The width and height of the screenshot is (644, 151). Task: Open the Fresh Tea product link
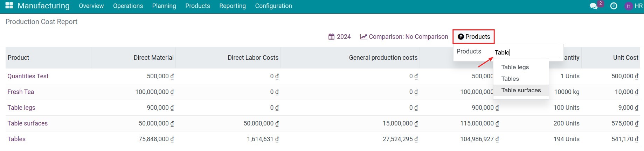pos(21,92)
